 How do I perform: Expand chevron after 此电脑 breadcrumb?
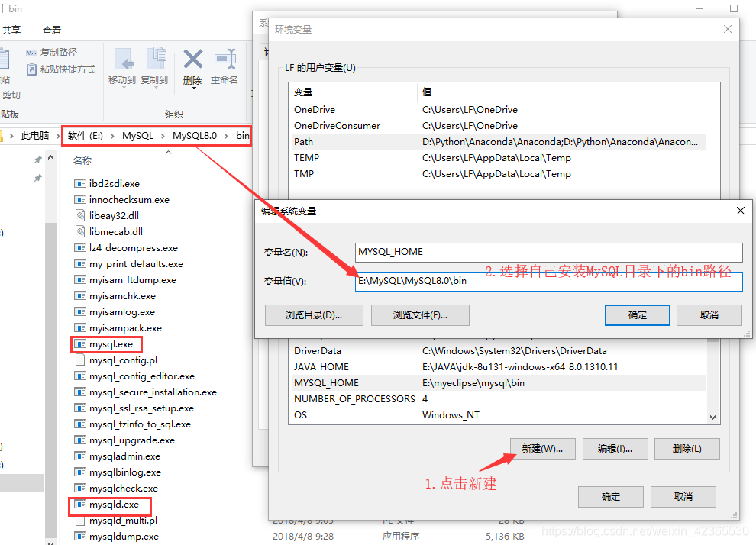pyautogui.click(x=58, y=136)
